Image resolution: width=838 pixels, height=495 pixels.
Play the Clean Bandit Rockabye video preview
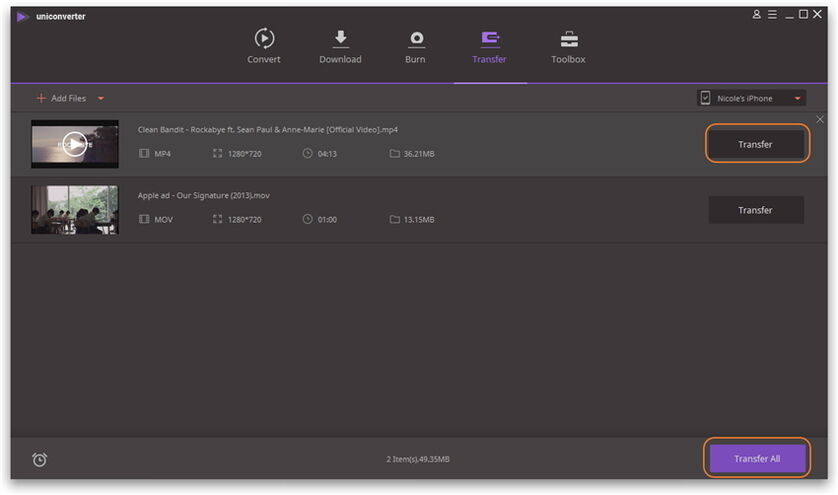click(74, 144)
